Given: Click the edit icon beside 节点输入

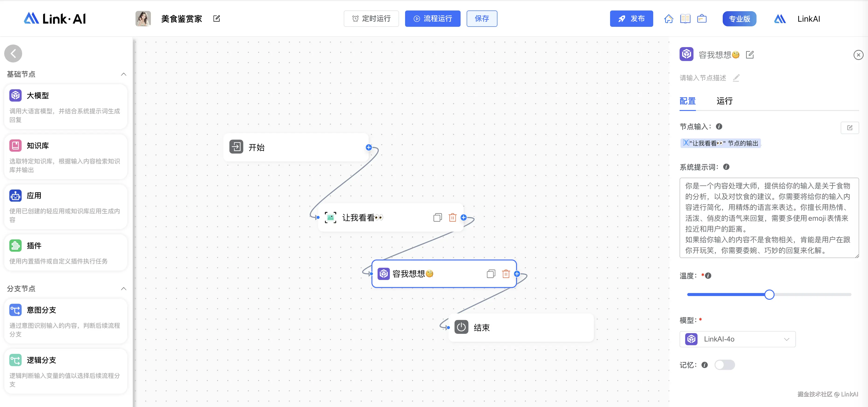Looking at the screenshot, I should [850, 128].
